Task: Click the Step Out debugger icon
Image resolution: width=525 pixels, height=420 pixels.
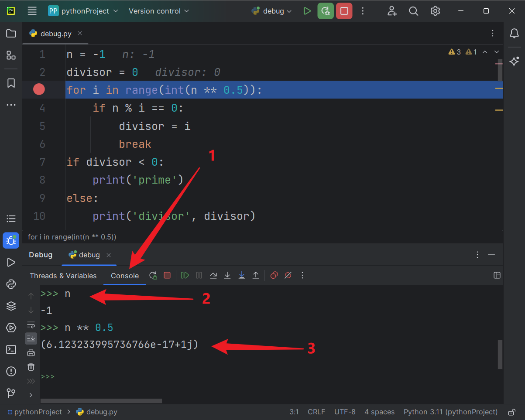Action: (x=256, y=275)
